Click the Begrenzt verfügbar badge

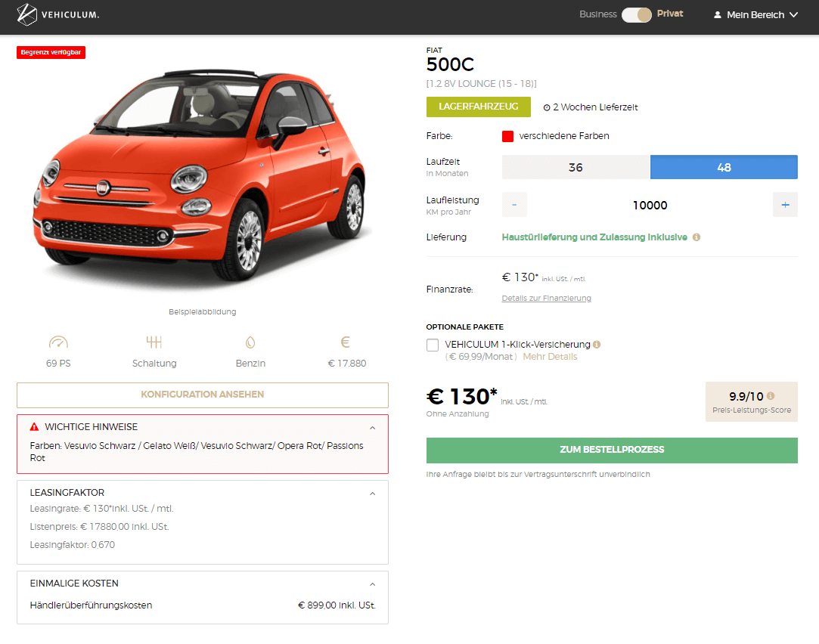click(x=51, y=52)
